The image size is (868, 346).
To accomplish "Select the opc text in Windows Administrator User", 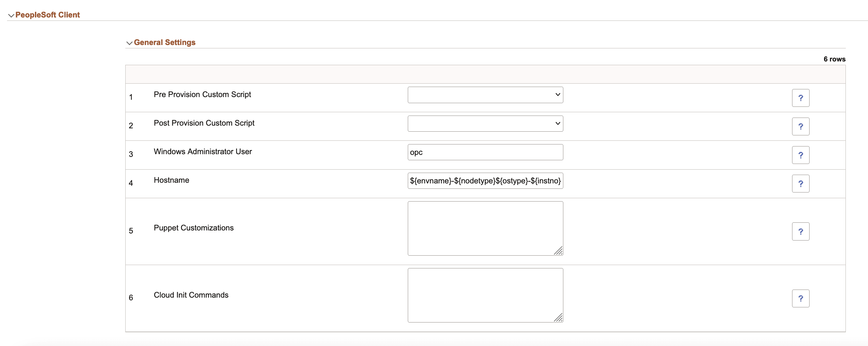I will point(417,152).
